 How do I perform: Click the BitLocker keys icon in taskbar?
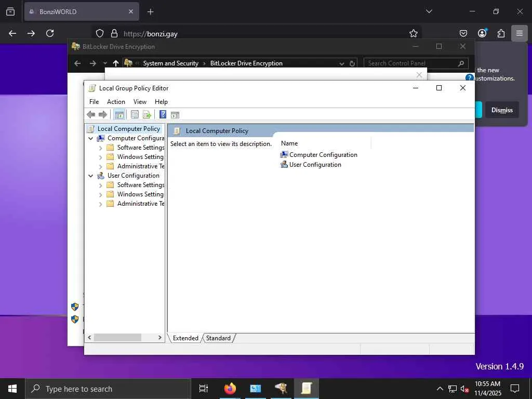point(281,389)
